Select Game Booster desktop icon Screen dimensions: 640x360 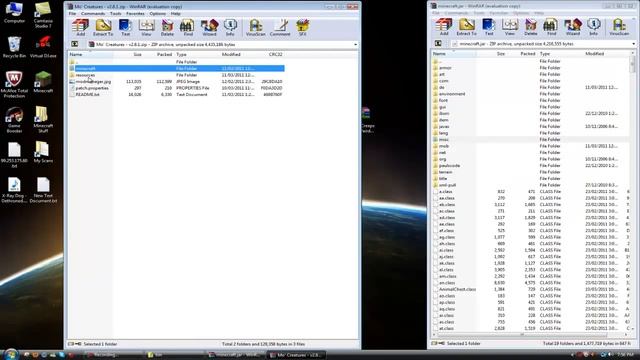14,120
